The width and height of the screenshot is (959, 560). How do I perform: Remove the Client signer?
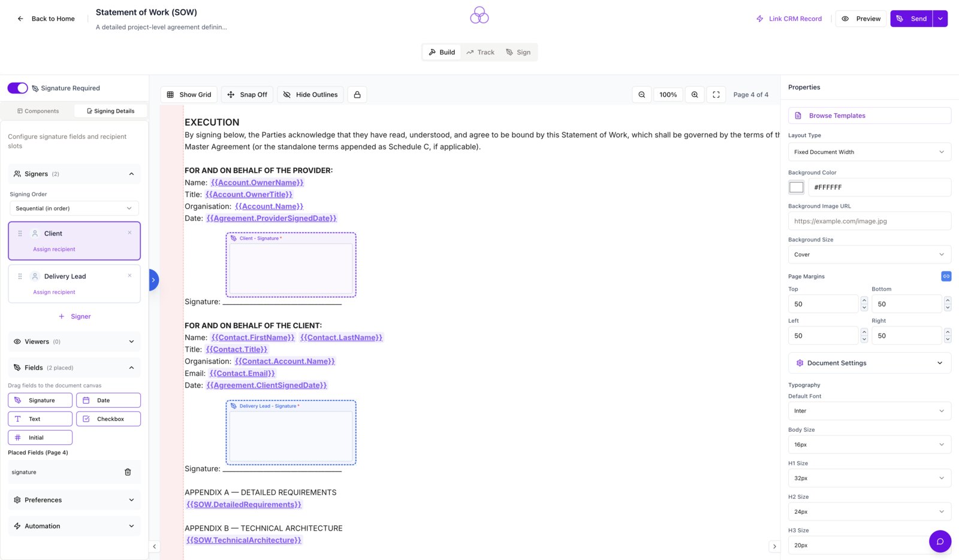point(129,233)
